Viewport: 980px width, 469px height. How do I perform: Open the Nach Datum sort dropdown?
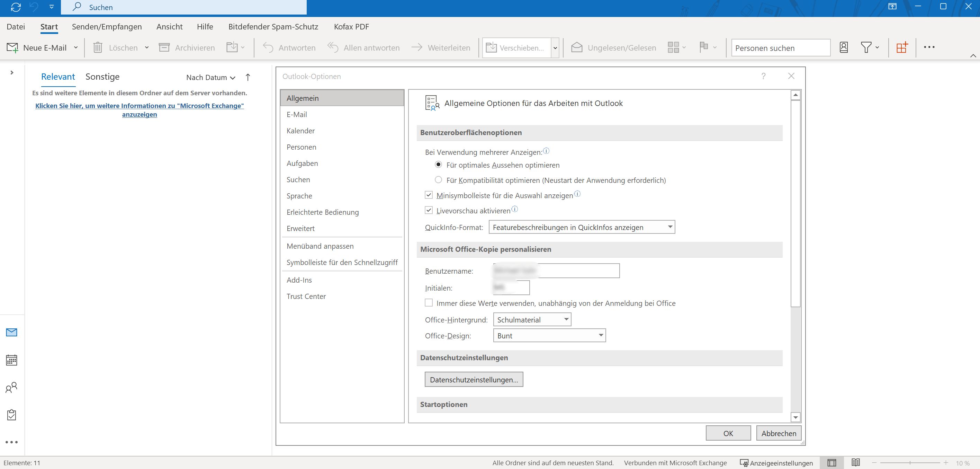(x=210, y=77)
